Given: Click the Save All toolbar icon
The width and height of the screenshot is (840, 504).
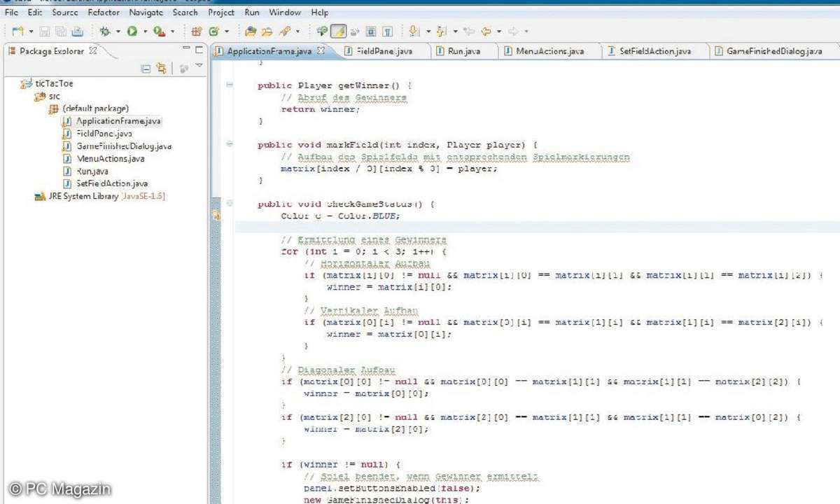Looking at the screenshot, I should [x=60, y=31].
